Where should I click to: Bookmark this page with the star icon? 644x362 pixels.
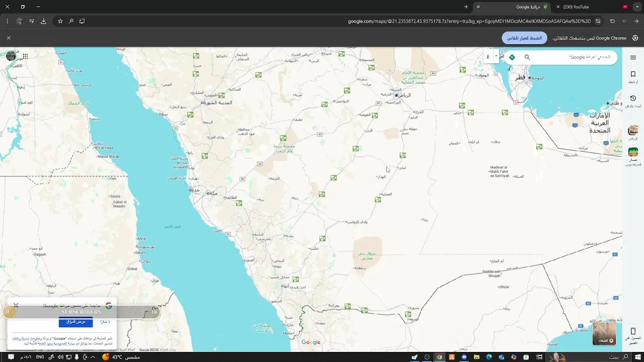tap(60, 21)
